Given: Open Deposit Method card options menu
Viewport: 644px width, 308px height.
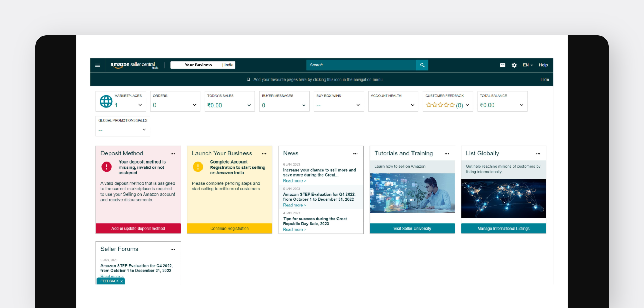Looking at the screenshot, I should tap(172, 154).
